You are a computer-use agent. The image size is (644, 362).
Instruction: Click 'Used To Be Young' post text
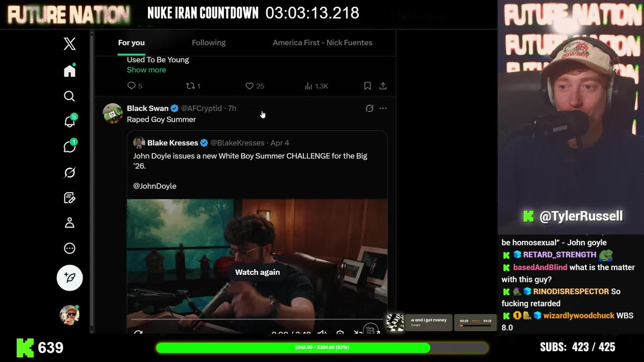[x=158, y=60]
